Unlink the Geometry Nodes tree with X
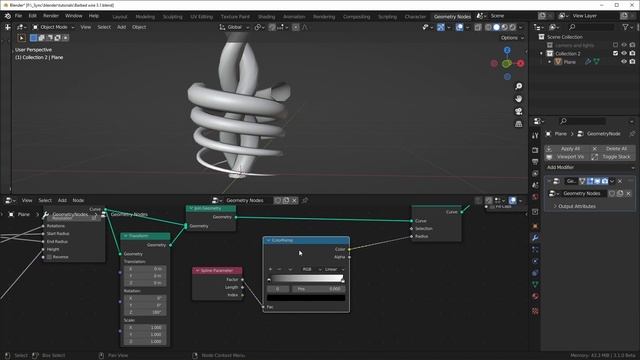640x360 pixels. [294, 200]
